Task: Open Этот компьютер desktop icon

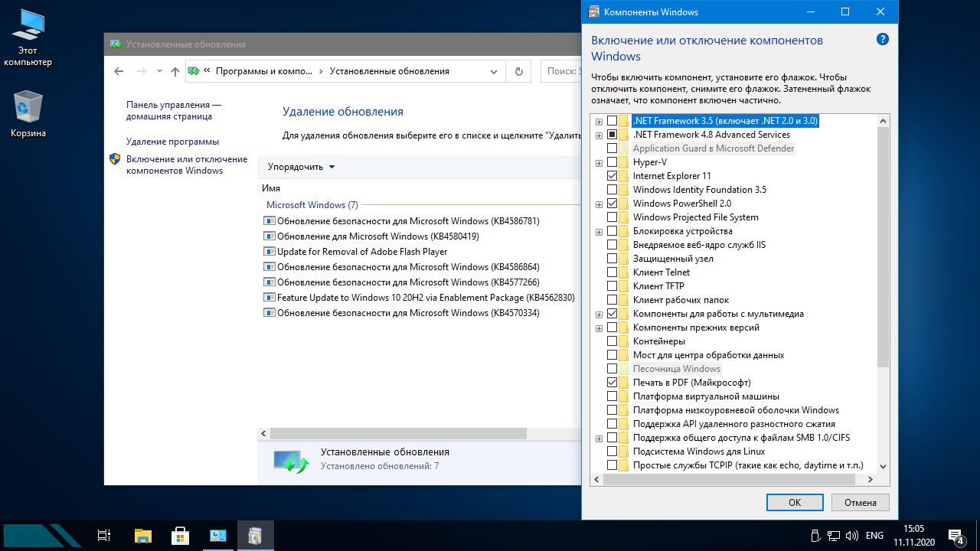Action: [28, 38]
